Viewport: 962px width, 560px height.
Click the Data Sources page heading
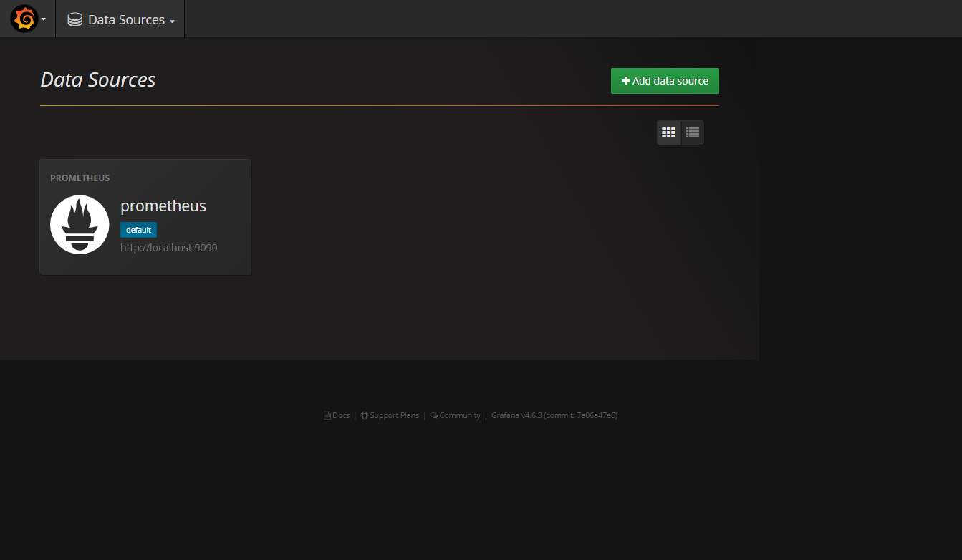tap(98, 79)
